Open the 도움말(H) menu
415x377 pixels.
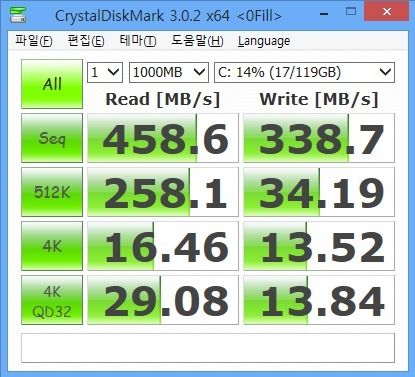pos(197,41)
